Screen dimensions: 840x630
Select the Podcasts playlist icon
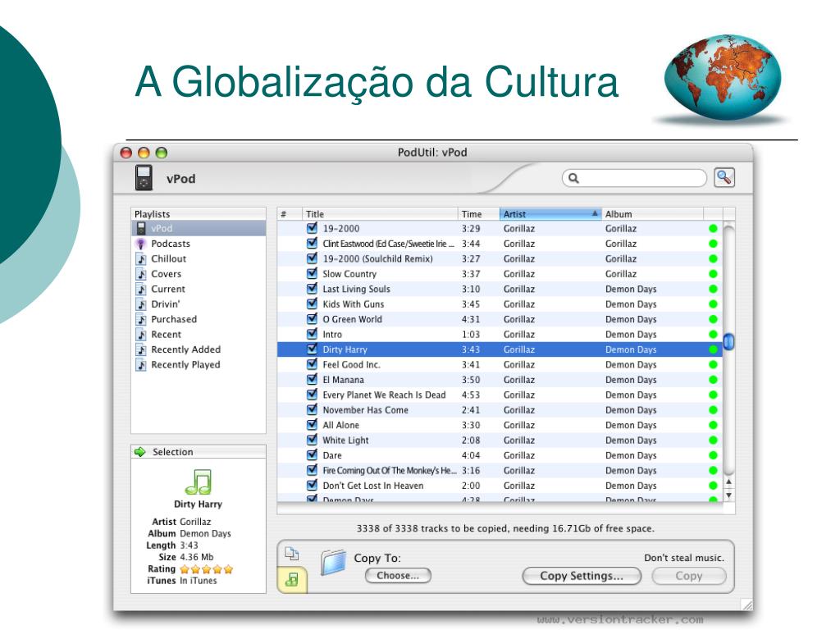click(x=141, y=244)
